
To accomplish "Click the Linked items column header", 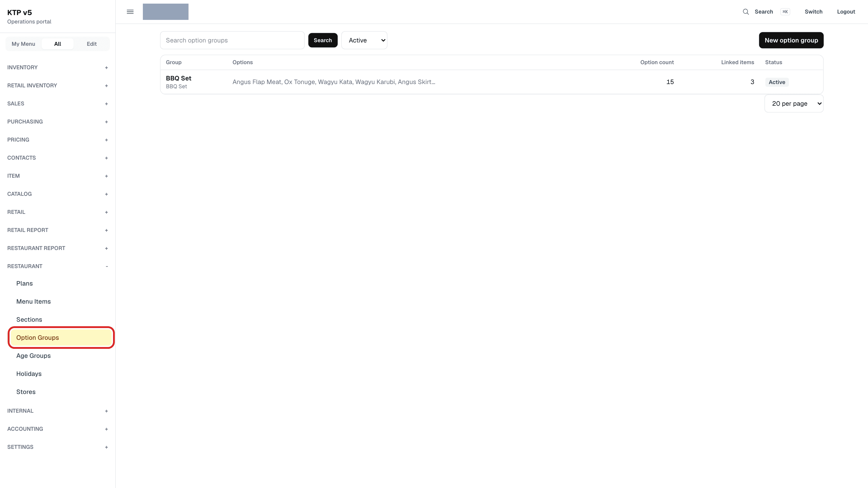I will (x=737, y=63).
